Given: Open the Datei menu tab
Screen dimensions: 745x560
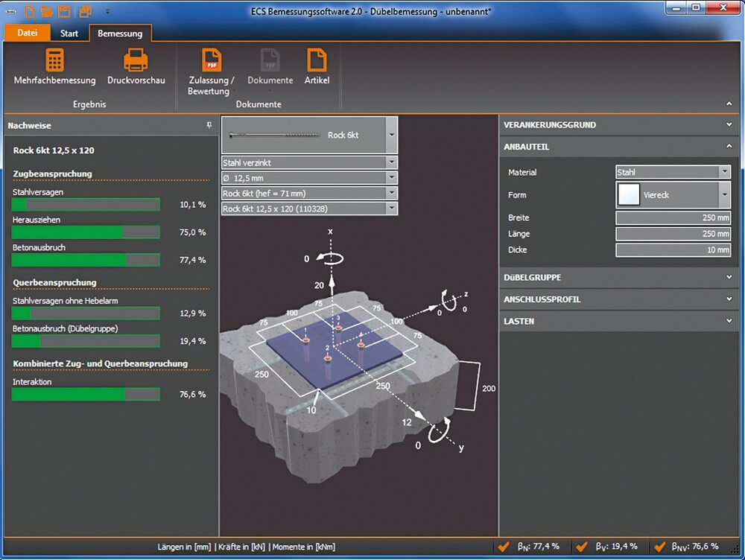Looking at the screenshot, I should coord(27,33).
